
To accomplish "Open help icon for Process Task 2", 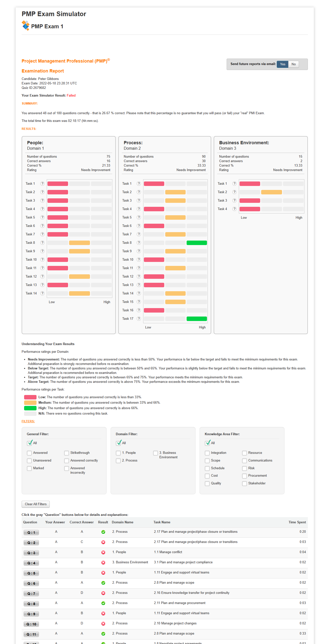I will tap(139, 192).
